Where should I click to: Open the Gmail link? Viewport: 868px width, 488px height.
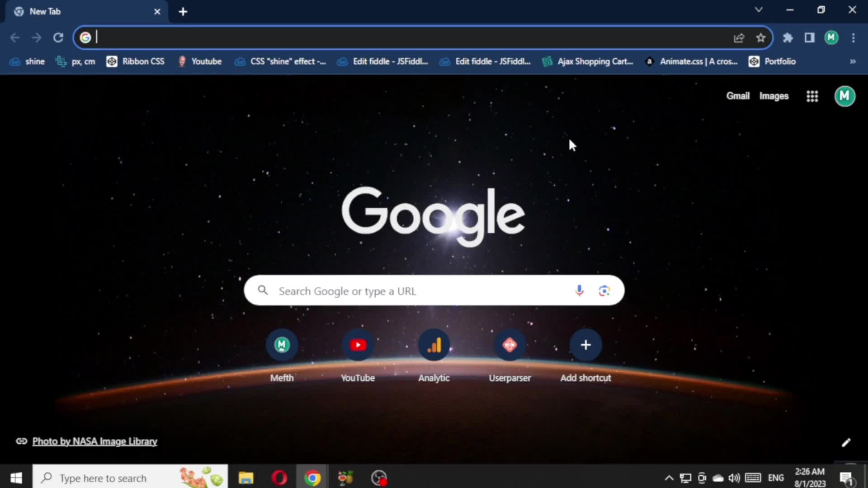(x=738, y=96)
